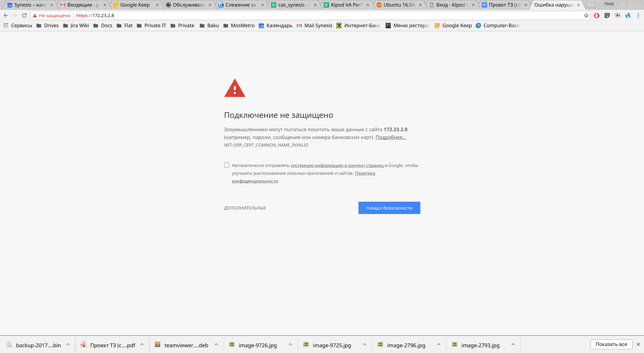Viewport: 644px width, 353px height.
Task: Expand options for image-2796.jpg download
Action: point(439,344)
